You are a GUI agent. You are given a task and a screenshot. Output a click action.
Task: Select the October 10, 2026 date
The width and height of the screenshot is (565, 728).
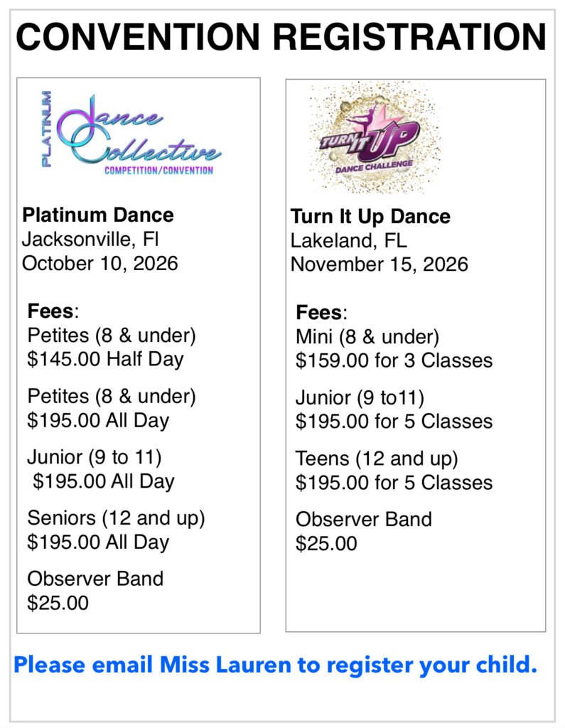pos(99,263)
